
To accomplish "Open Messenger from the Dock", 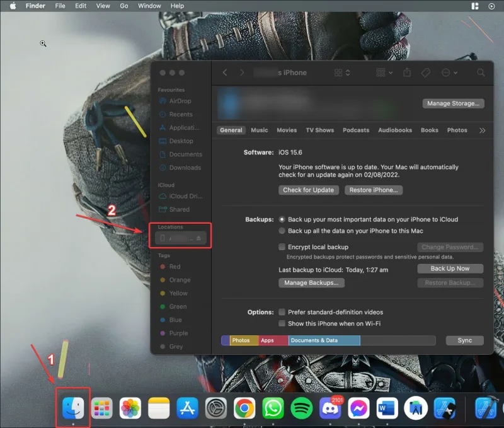I will coord(358,408).
